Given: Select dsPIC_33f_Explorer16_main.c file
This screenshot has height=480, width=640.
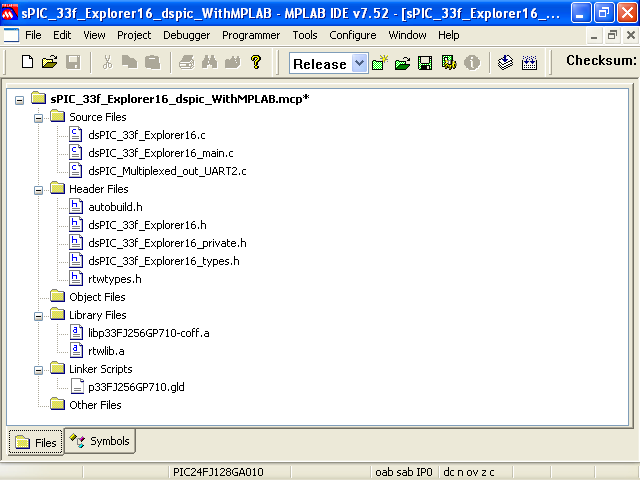Looking at the screenshot, I should pos(161,153).
